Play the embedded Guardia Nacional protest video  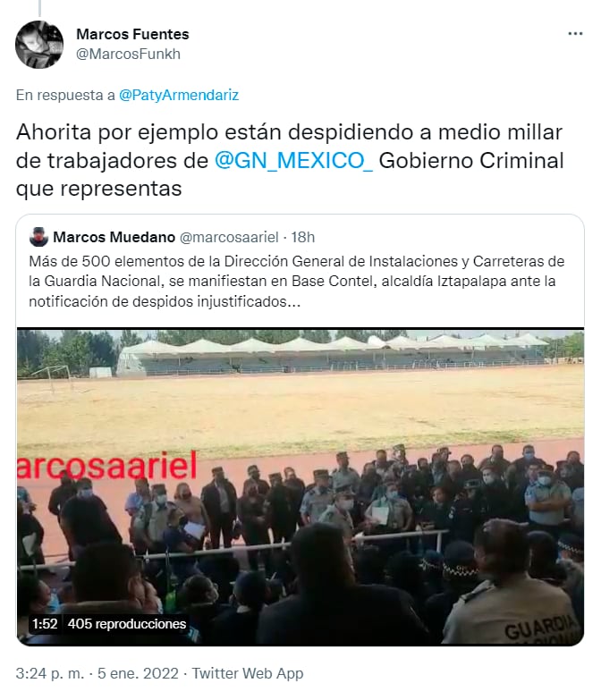tap(300, 486)
